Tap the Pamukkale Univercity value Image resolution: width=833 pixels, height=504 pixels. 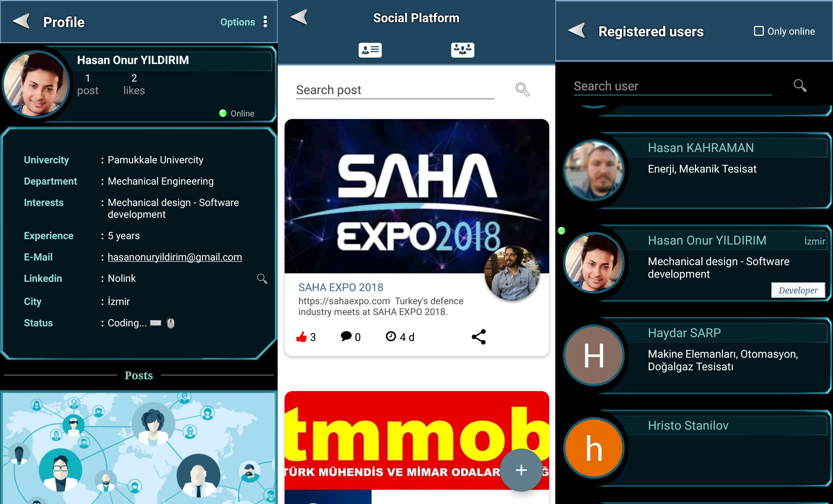[x=156, y=160]
